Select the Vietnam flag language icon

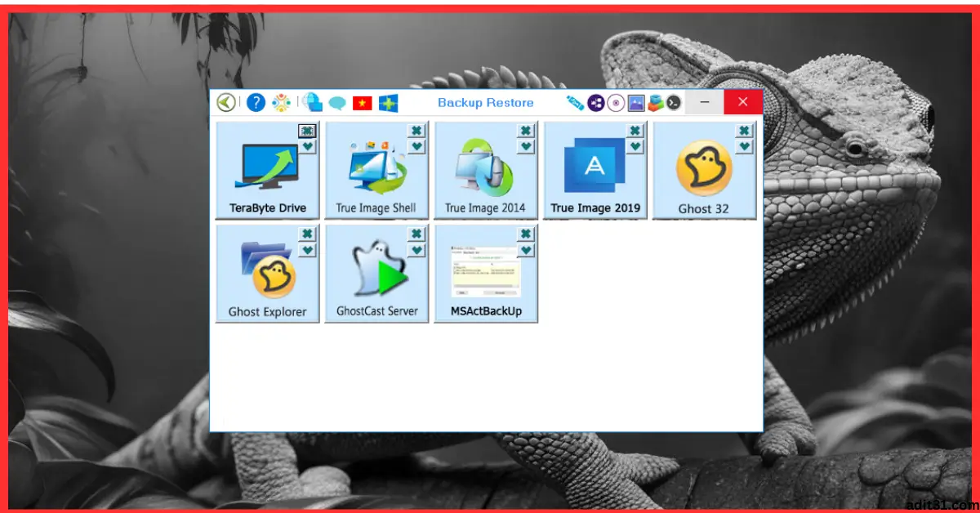coord(363,103)
